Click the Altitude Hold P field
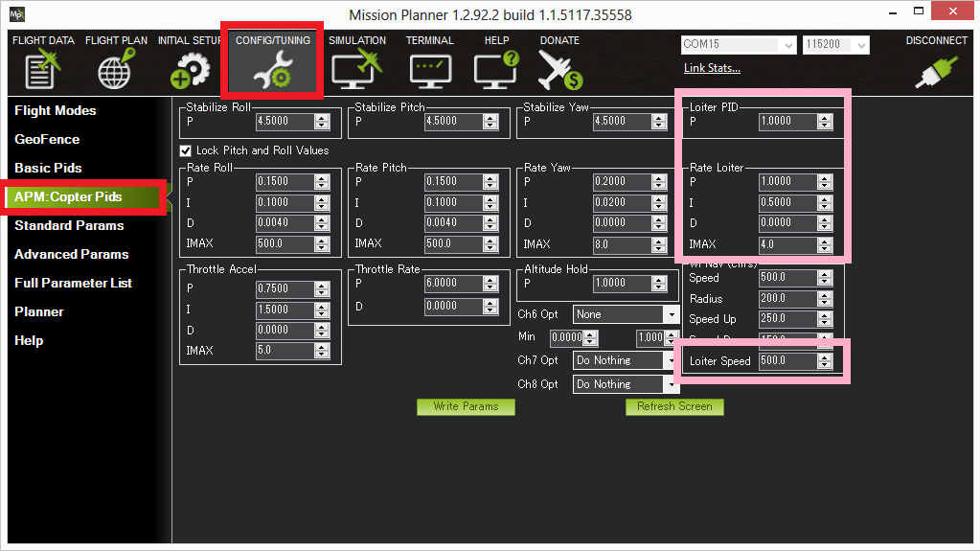This screenshot has height=551, width=980. pos(623,284)
